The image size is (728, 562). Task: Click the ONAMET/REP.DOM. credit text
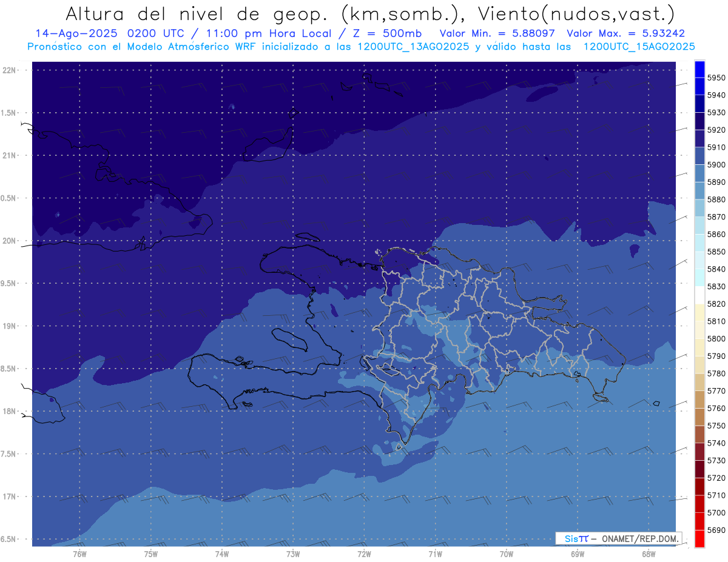coord(635,538)
